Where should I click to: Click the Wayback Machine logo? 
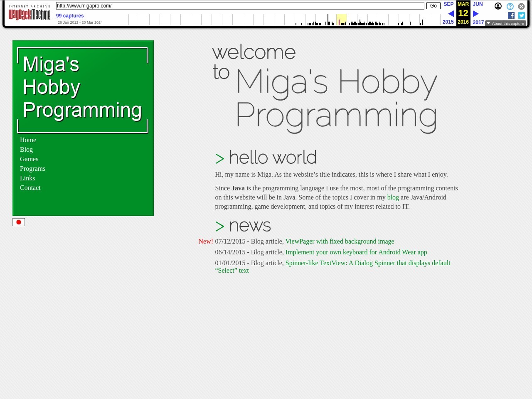point(30,15)
